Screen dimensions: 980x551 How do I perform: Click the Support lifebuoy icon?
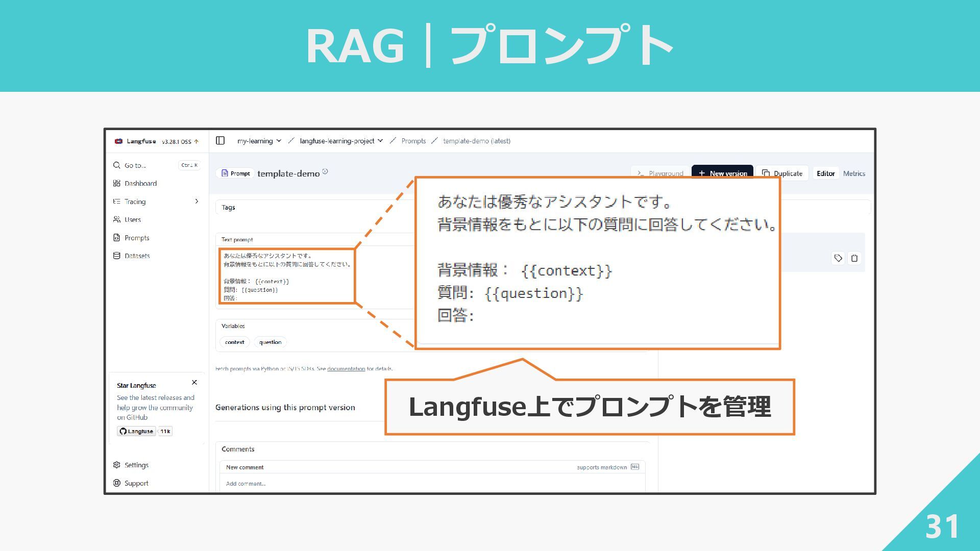pos(116,483)
